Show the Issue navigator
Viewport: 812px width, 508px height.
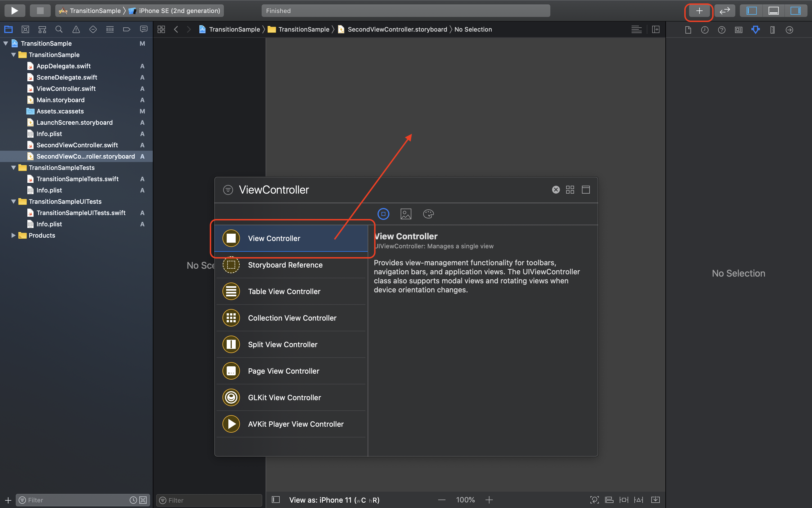click(76, 30)
